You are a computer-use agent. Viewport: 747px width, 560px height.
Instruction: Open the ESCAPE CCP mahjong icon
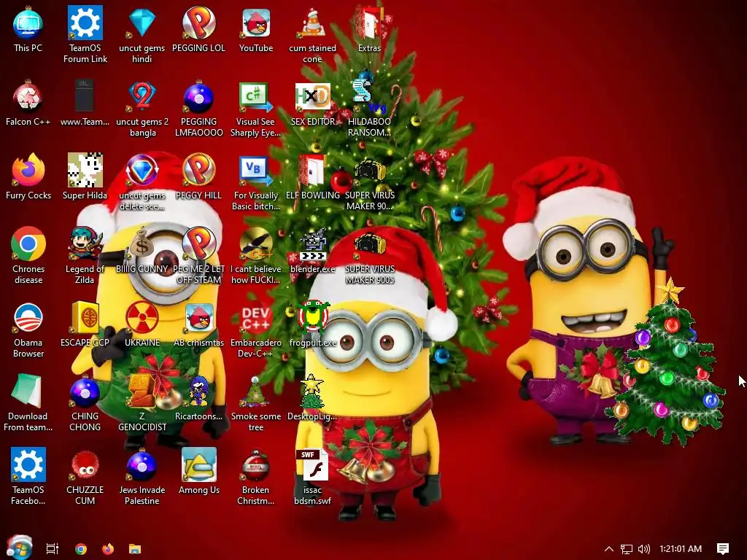coord(85,324)
